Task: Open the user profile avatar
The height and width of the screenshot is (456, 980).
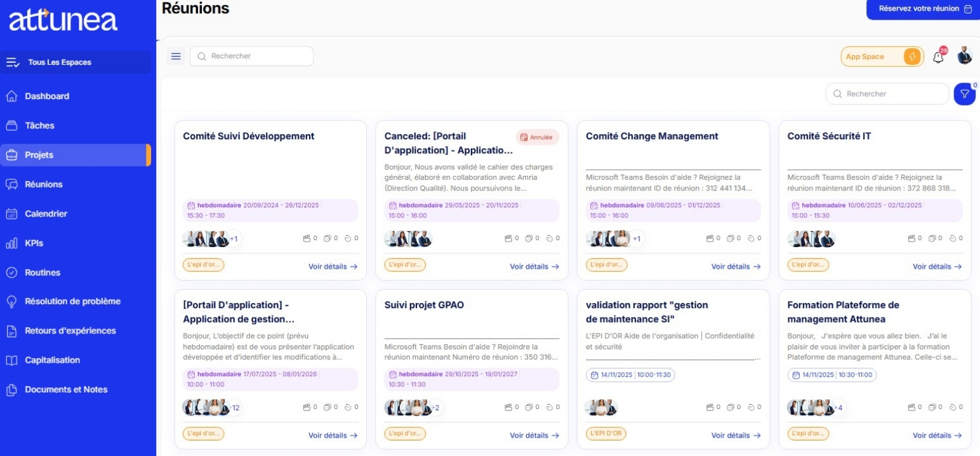Action: click(964, 56)
